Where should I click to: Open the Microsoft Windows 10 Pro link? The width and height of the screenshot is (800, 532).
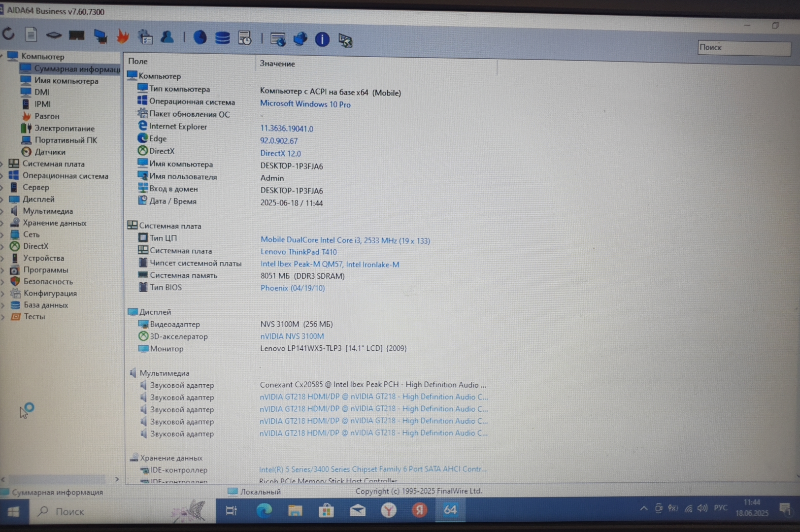305,104
